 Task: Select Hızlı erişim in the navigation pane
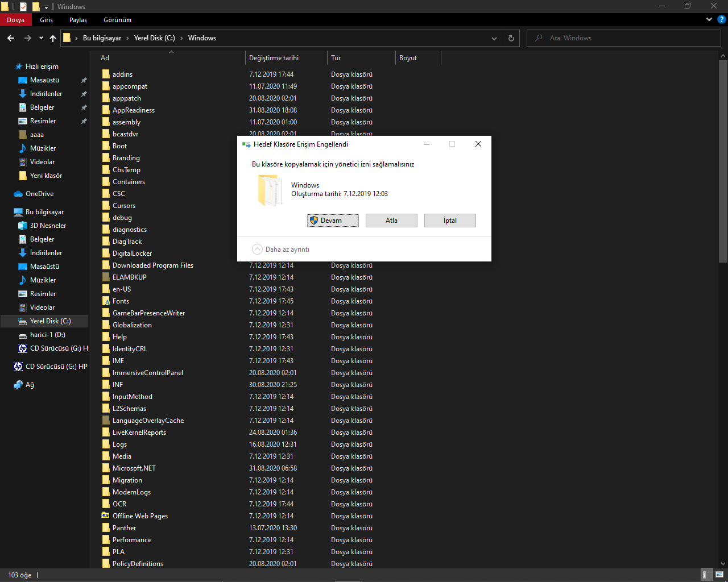click(x=42, y=66)
